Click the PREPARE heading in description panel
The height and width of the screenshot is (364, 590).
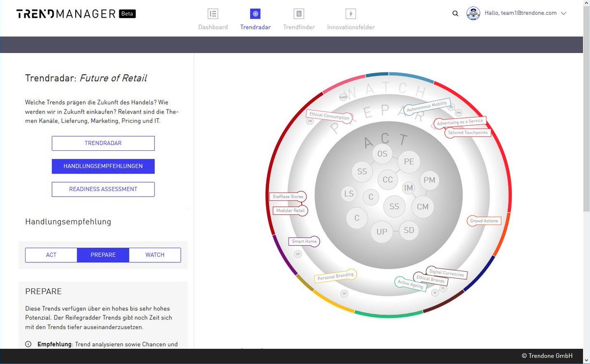(43, 291)
